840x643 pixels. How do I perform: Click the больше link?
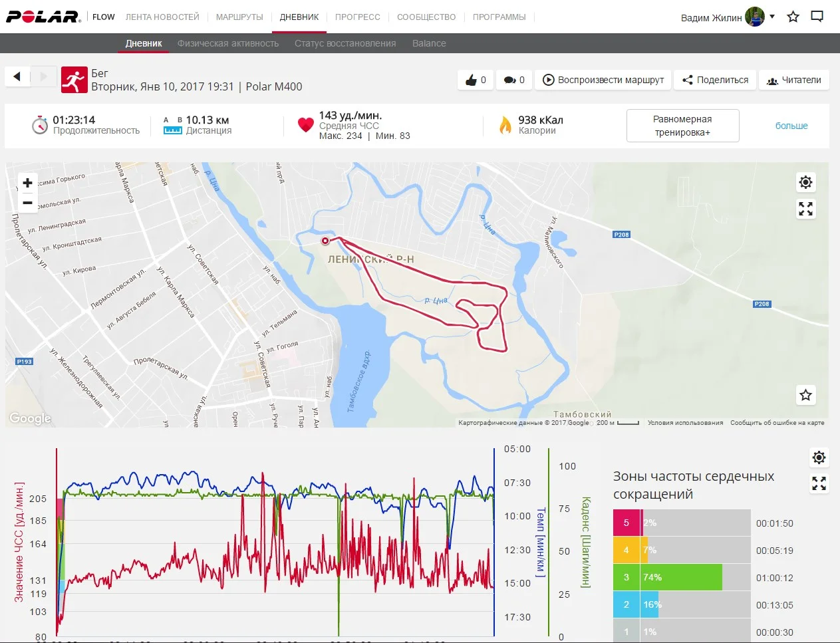point(791,126)
